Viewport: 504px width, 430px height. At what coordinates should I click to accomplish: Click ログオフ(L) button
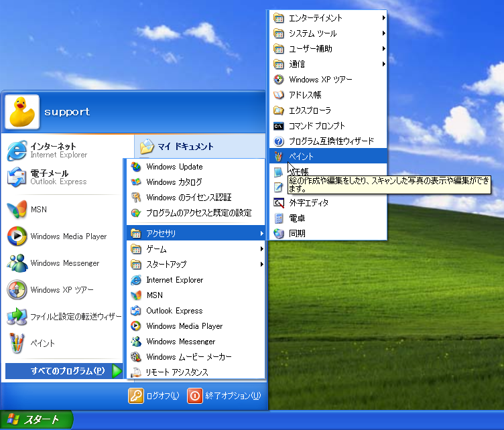(x=153, y=396)
